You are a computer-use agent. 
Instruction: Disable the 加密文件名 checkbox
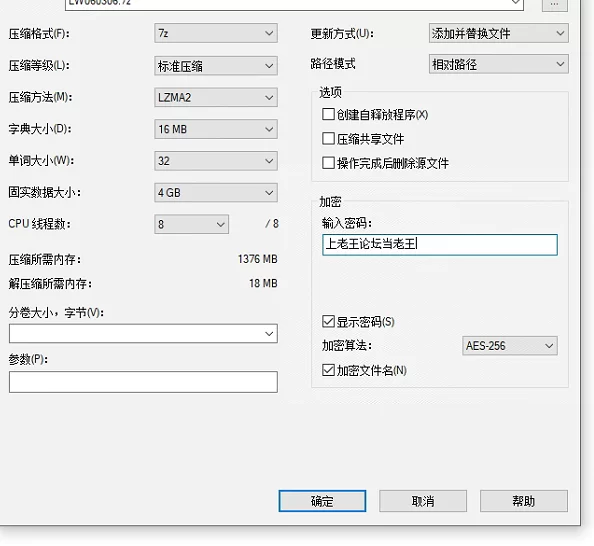click(328, 370)
